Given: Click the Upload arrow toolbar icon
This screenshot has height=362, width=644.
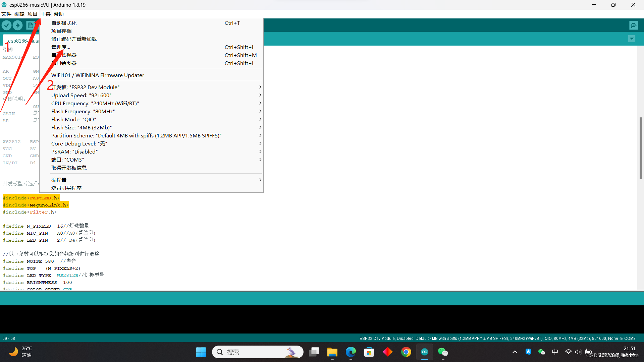Looking at the screenshot, I should (x=17, y=25).
